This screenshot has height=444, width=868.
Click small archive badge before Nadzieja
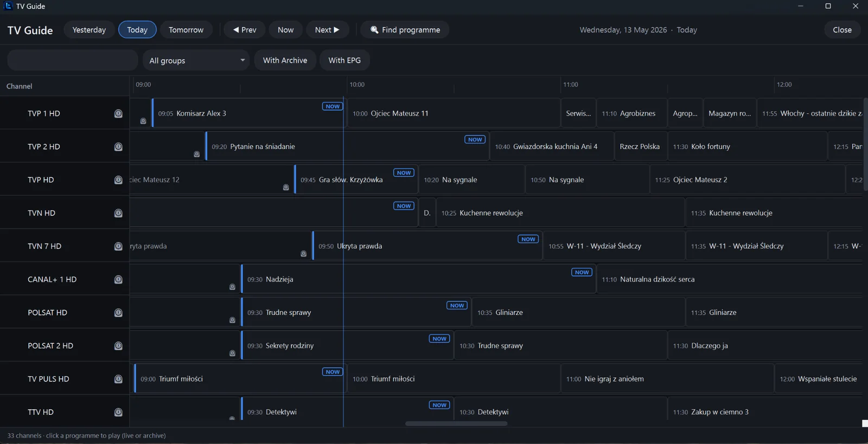point(232,287)
